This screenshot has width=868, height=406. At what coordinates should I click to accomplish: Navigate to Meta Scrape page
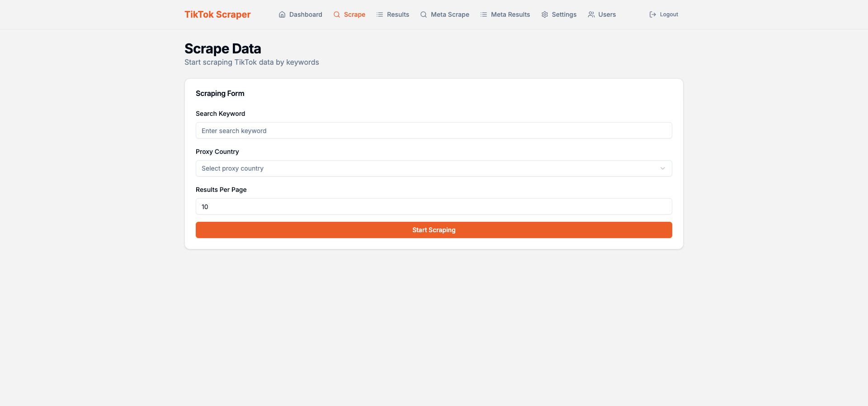[450, 14]
